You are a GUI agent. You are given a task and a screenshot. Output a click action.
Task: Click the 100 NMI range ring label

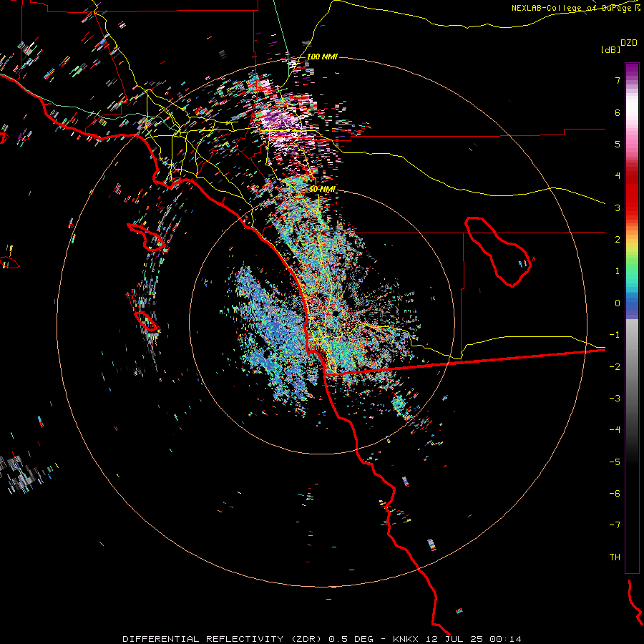coord(322,57)
